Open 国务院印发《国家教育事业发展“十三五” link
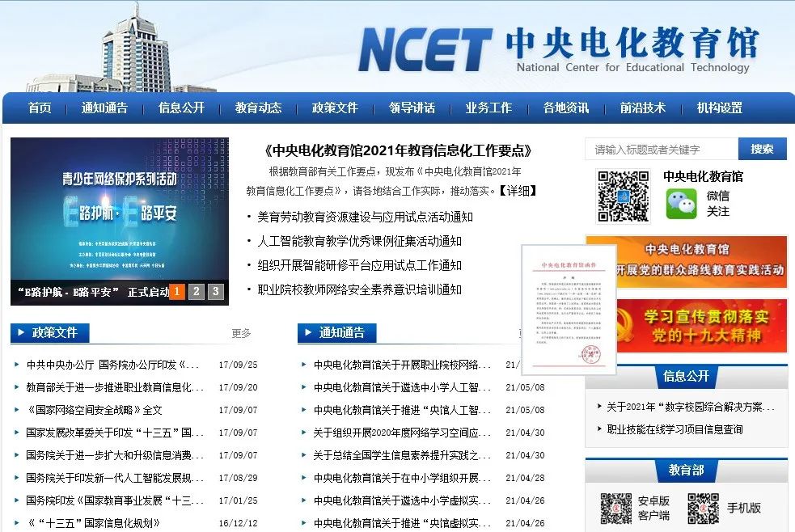This screenshot has width=795, height=532. [115, 500]
